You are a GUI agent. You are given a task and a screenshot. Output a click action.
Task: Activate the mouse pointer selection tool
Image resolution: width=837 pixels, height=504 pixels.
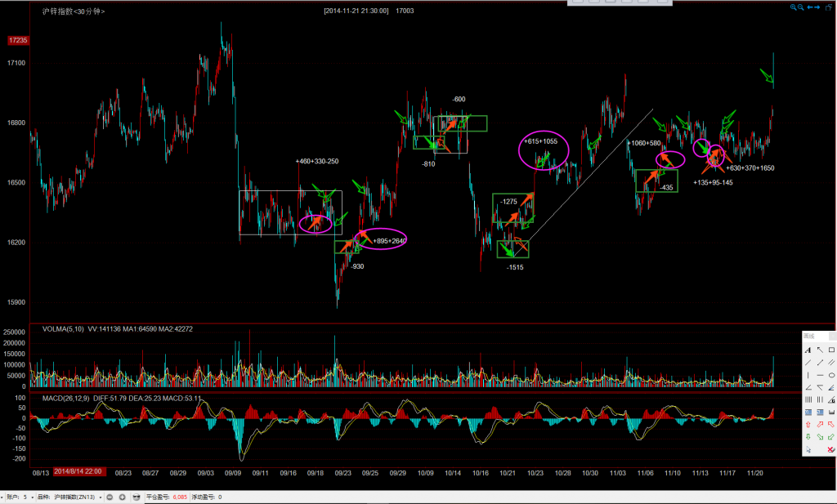tap(808, 449)
